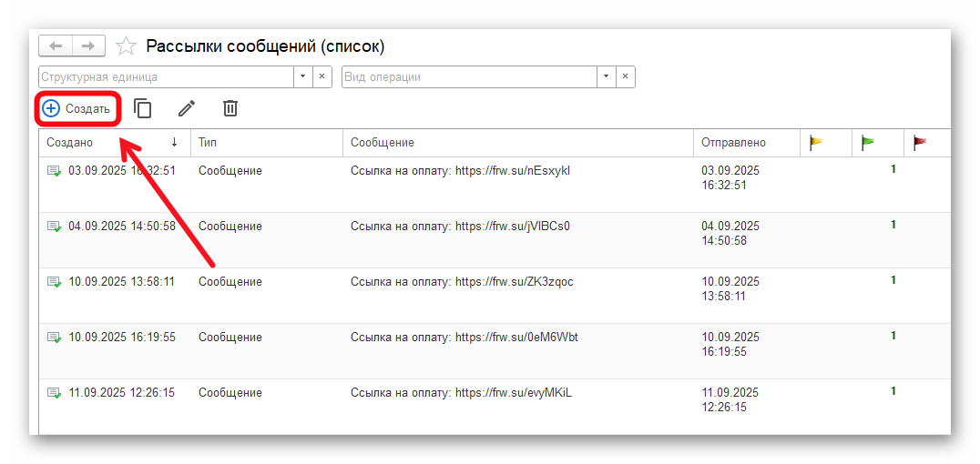Click the Создать (Create) button

pos(77,109)
